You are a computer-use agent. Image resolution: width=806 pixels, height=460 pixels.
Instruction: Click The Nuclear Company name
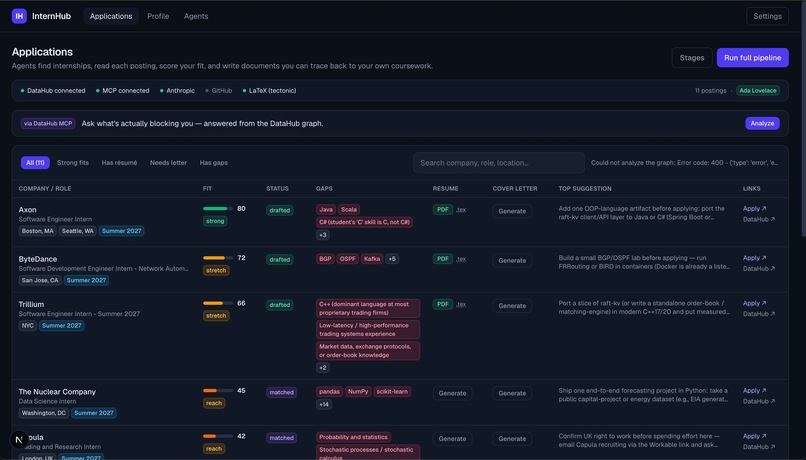pyautogui.click(x=57, y=391)
